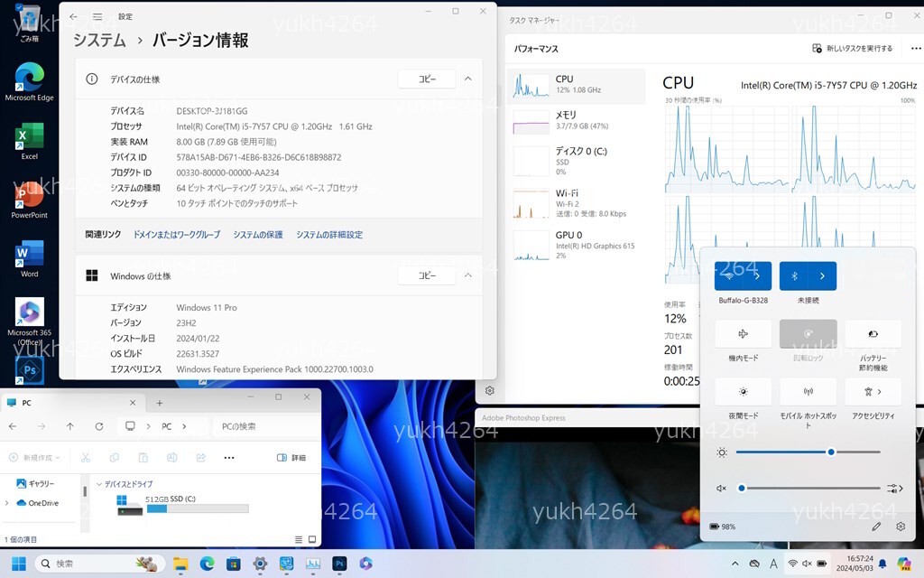The image size is (924, 578).
Task: Turn on mobile hotspot tile
Action: coord(808,392)
